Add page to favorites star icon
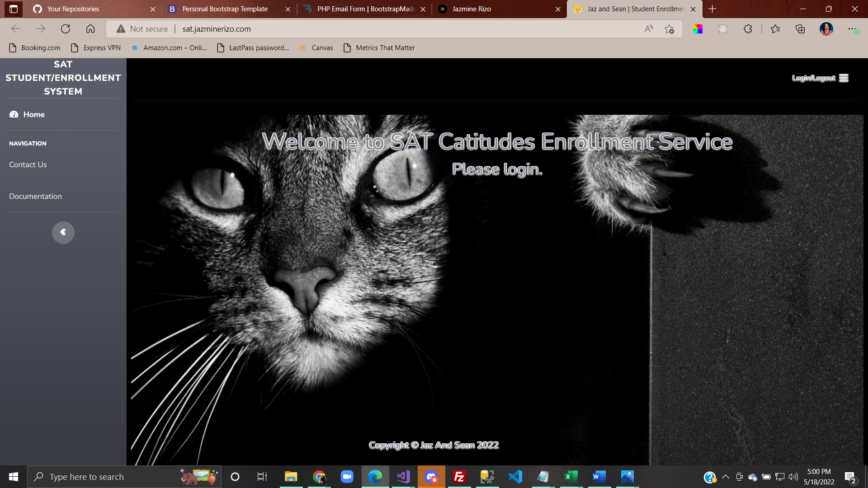Viewport: 868px width, 488px height. tap(670, 29)
